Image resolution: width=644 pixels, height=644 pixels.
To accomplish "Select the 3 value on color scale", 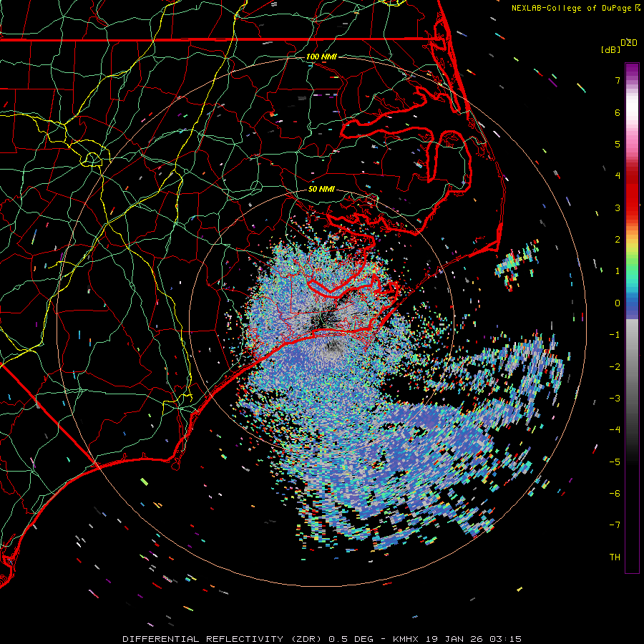I will point(618,208).
